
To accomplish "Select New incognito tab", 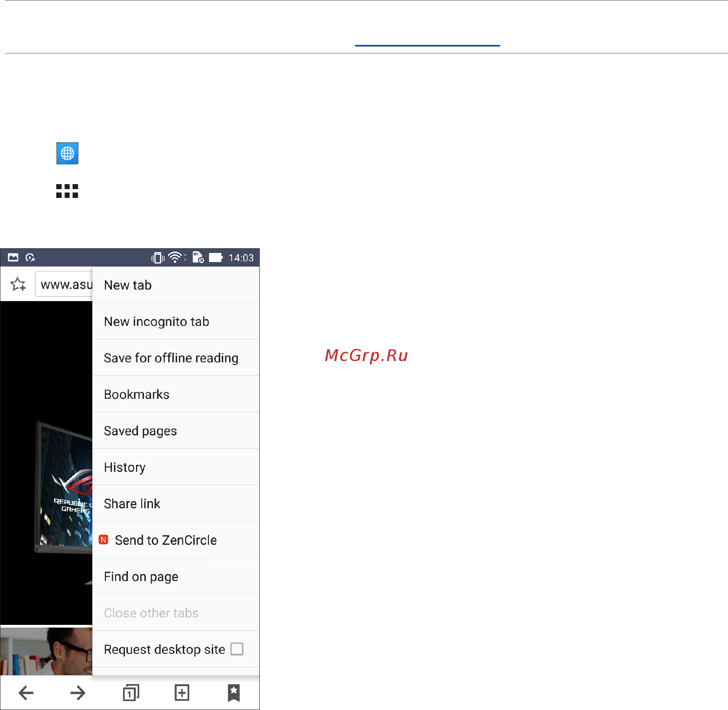I will [176, 321].
